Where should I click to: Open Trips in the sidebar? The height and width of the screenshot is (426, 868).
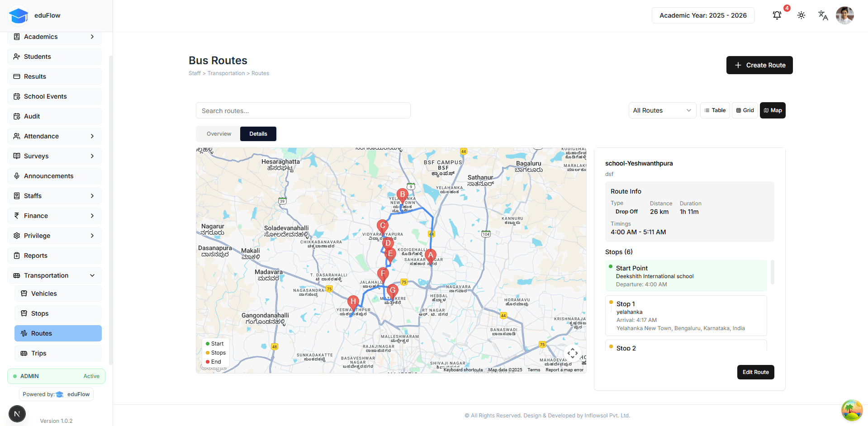click(39, 353)
